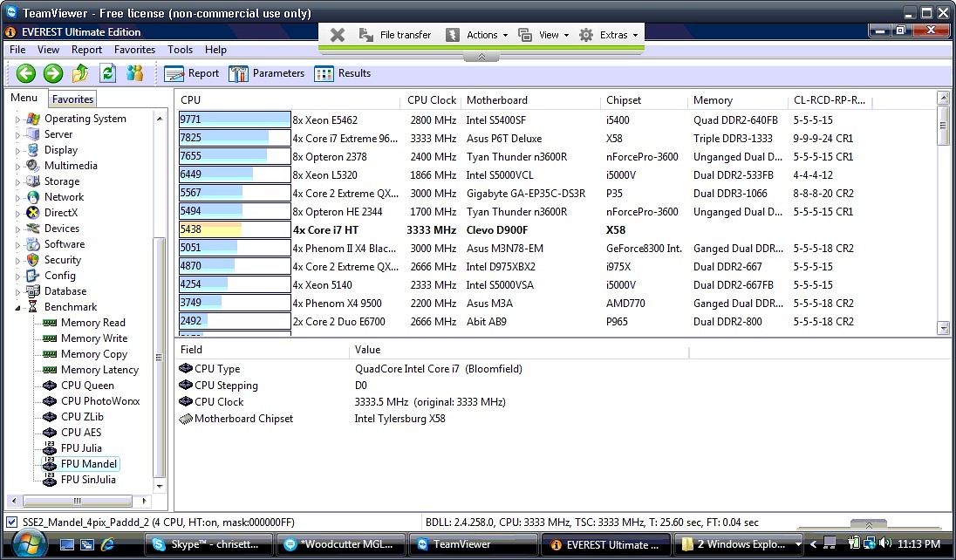The height and width of the screenshot is (560, 956).
Task: Click the users icon in the toolbar
Action: tap(134, 73)
